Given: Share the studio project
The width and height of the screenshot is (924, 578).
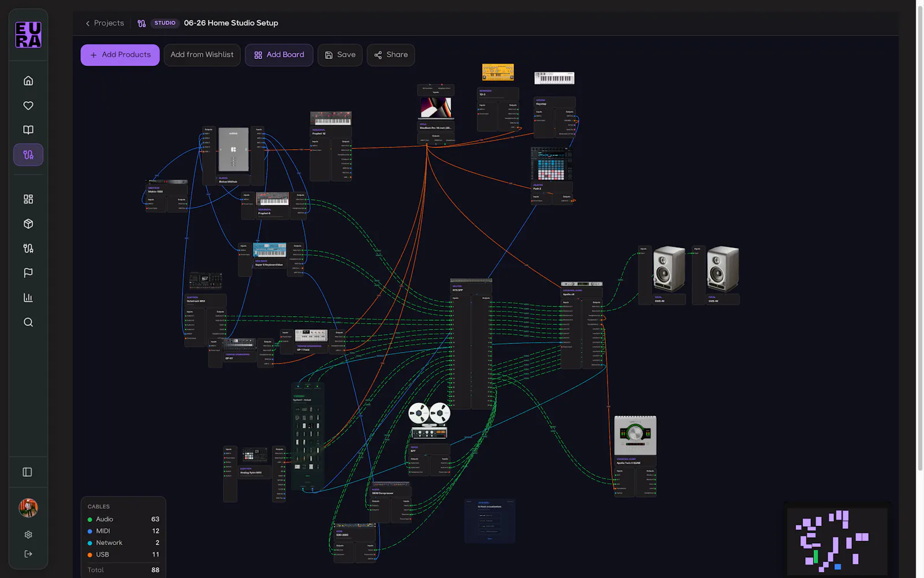Looking at the screenshot, I should (391, 55).
